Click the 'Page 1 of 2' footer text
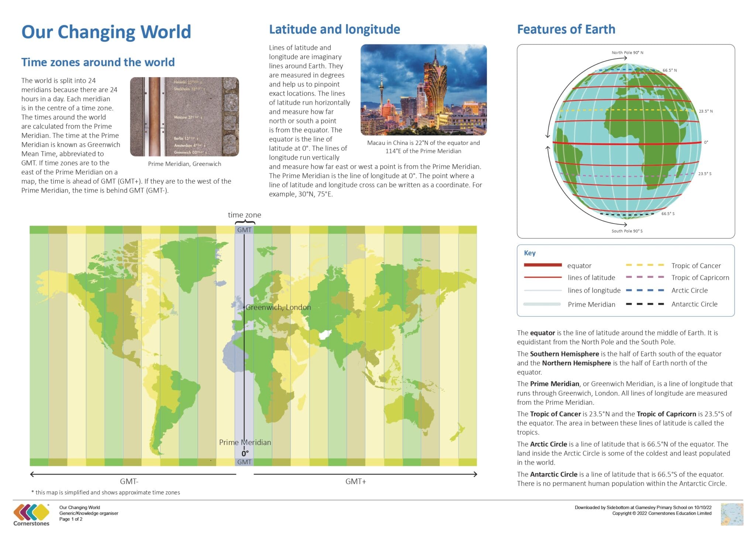Screen dimensions: 756x535 tap(71, 519)
